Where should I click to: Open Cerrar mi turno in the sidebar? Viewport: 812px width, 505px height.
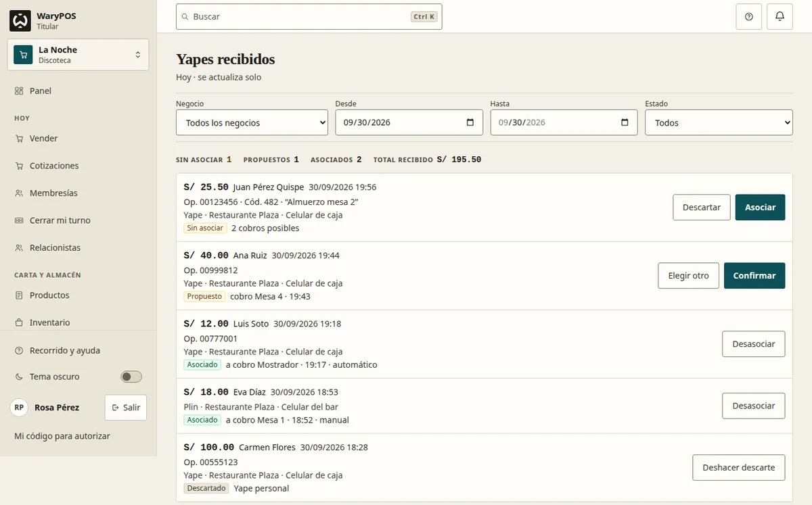tap(78, 220)
